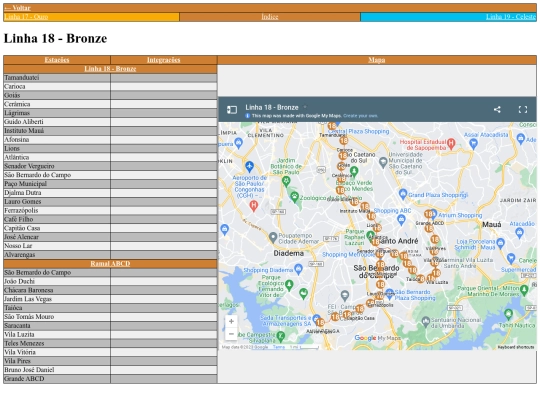Viewport: 540px width, 405px height.
Task: Select the Carioca station row
Action: pyautogui.click(x=110, y=86)
